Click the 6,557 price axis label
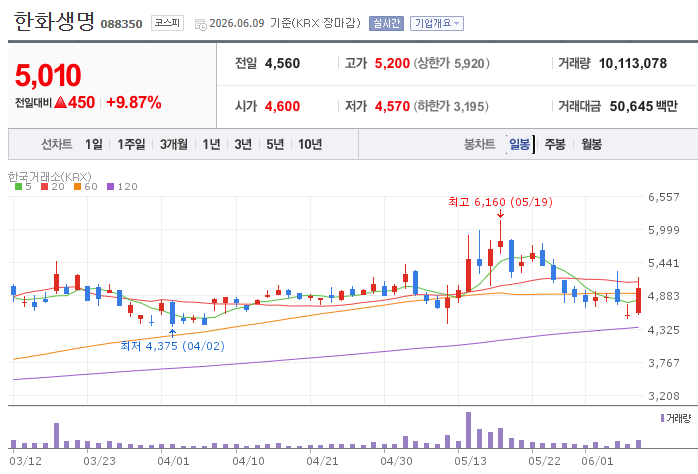 (664, 197)
